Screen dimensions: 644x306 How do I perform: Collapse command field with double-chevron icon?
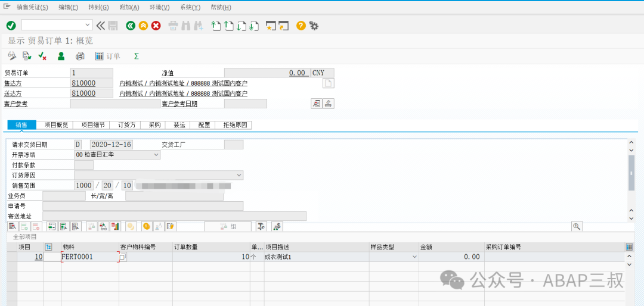[101, 26]
